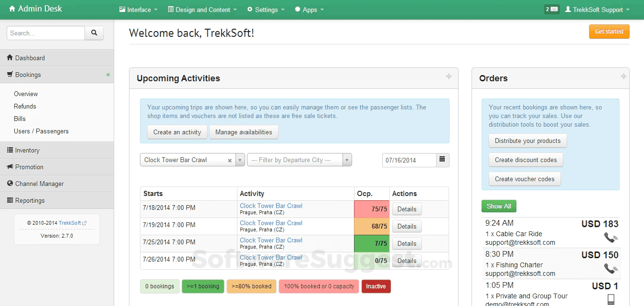Clear the Clock Tower Bar Crawl selection
This screenshot has width=644, height=306.
(x=230, y=160)
